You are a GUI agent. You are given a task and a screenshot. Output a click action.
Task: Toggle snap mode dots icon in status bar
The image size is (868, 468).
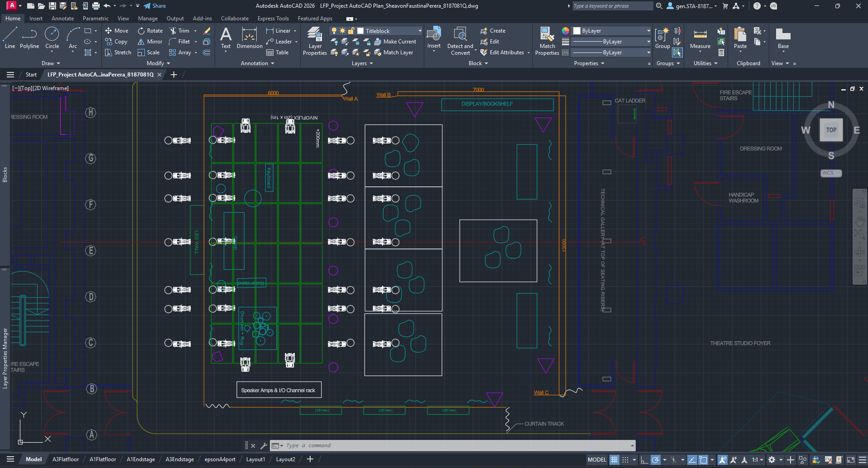(625, 460)
